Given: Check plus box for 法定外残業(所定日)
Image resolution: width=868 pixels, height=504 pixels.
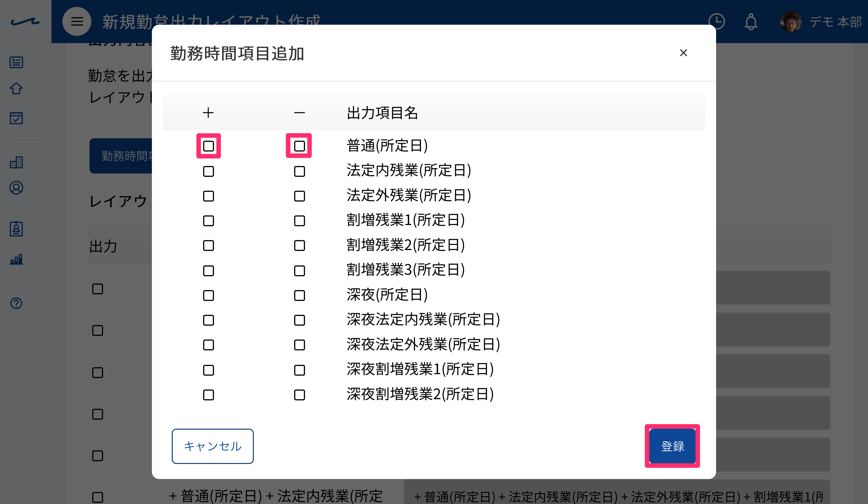Looking at the screenshot, I should point(208,196).
